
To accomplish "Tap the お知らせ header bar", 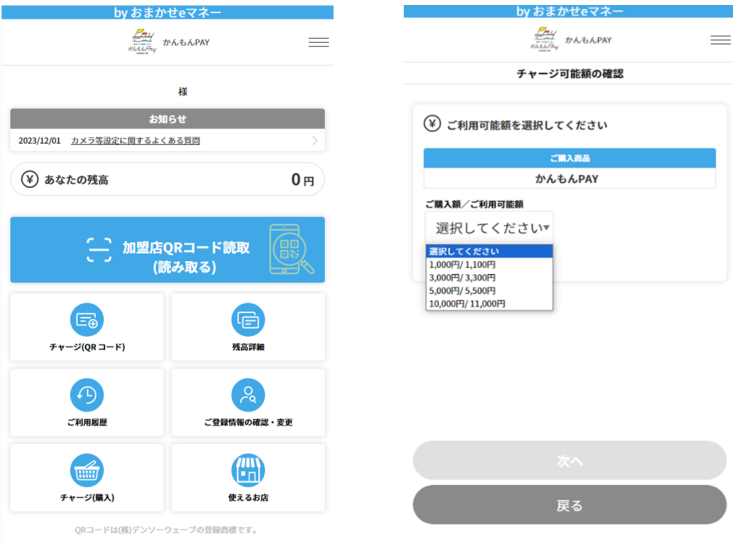I will [x=167, y=119].
